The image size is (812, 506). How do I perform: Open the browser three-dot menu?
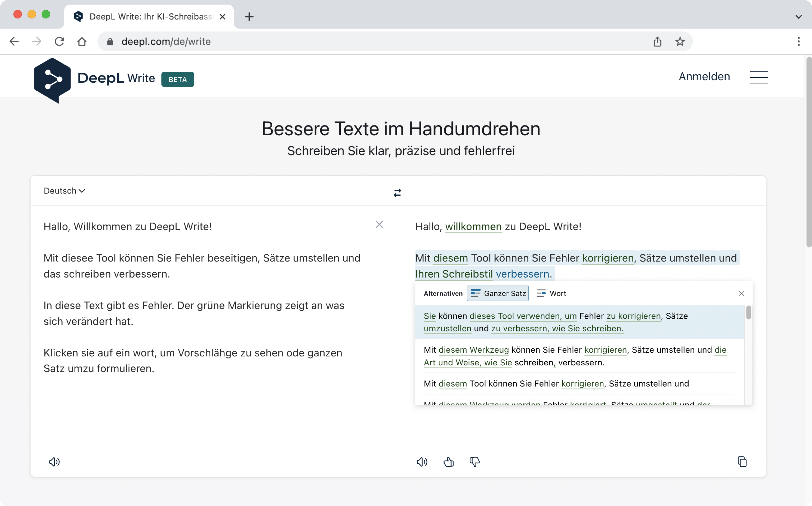click(798, 42)
